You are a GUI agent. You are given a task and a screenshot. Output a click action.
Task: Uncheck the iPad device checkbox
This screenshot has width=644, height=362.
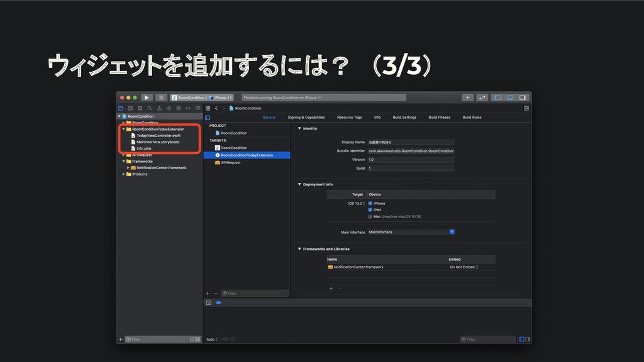tap(370, 210)
